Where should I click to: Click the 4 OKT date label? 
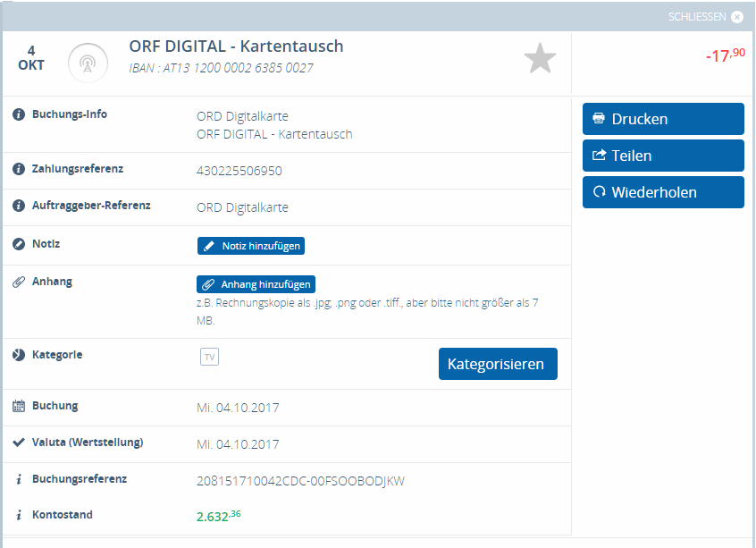point(31,58)
